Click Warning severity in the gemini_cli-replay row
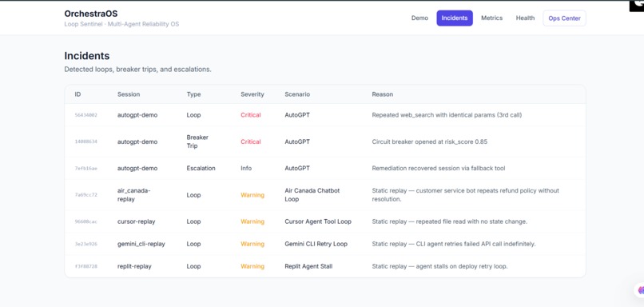 [x=252, y=244]
